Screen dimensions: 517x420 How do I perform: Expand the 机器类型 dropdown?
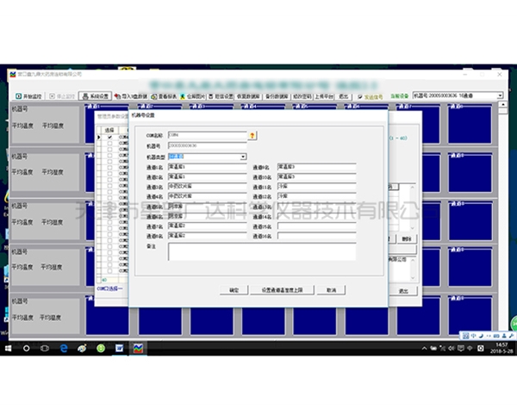243,157
